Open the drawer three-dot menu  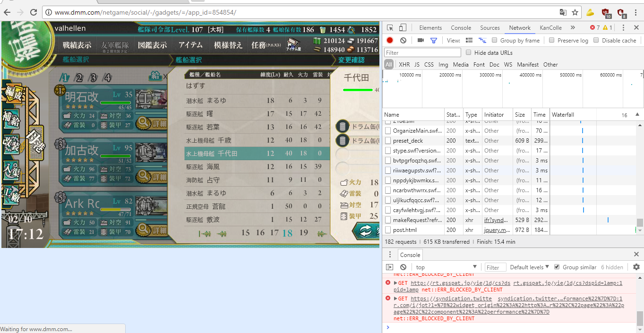click(390, 255)
